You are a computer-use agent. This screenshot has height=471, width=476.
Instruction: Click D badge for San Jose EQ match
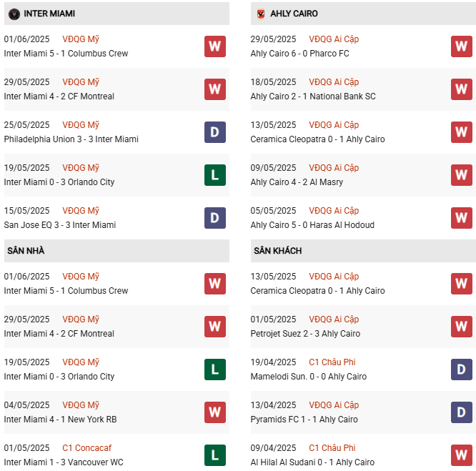click(214, 218)
